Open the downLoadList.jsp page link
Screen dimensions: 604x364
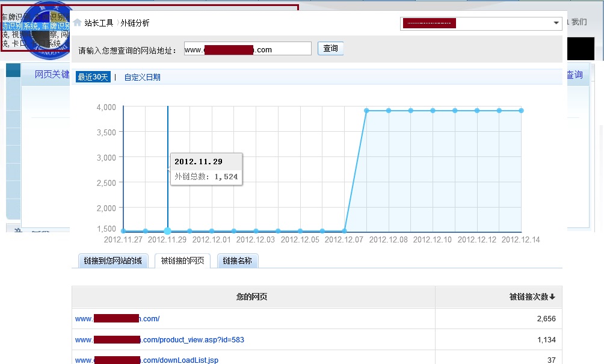pos(146,360)
